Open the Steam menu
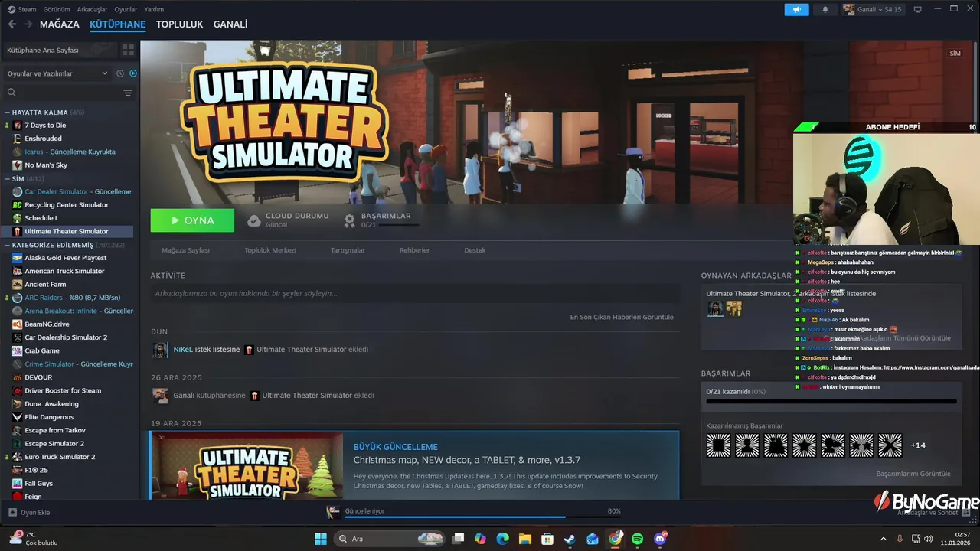Viewport: 980px width, 551px height. [21, 9]
